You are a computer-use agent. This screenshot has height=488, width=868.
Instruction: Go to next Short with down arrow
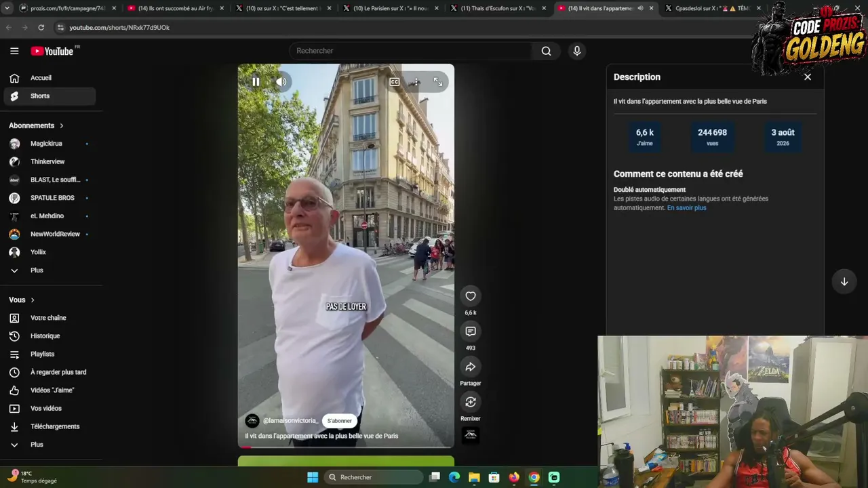(x=844, y=281)
